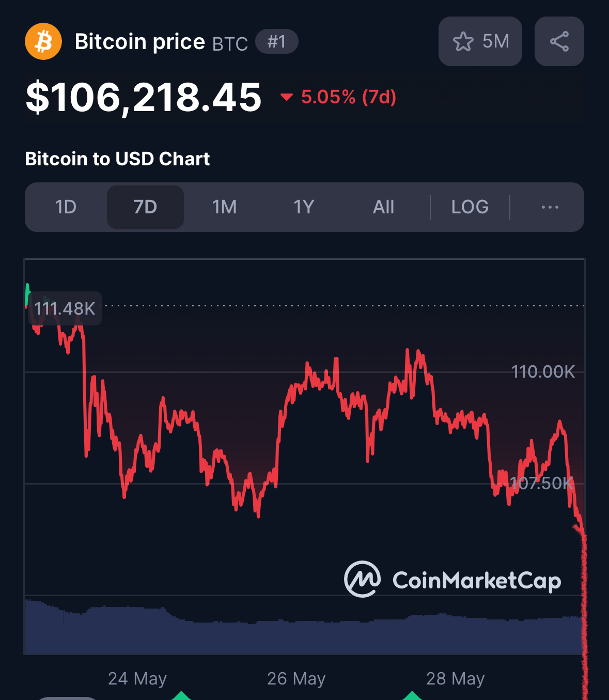Click the $106,218.45 price value
The image size is (609, 700).
[x=144, y=97]
